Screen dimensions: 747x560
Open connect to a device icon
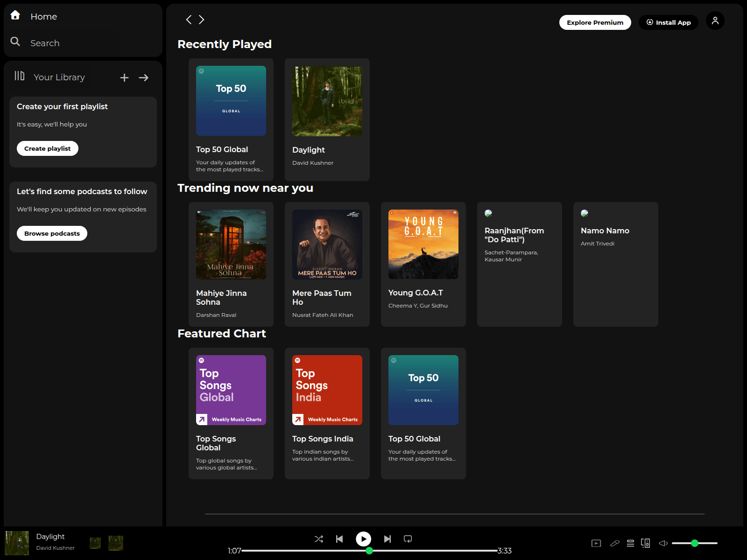[646, 543]
